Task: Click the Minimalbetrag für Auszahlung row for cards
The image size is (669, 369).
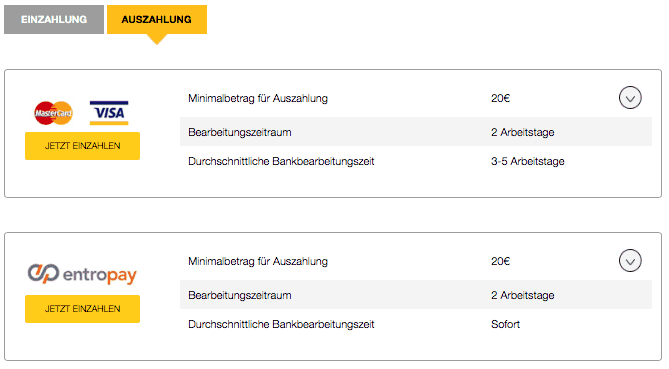Action: click(416, 99)
